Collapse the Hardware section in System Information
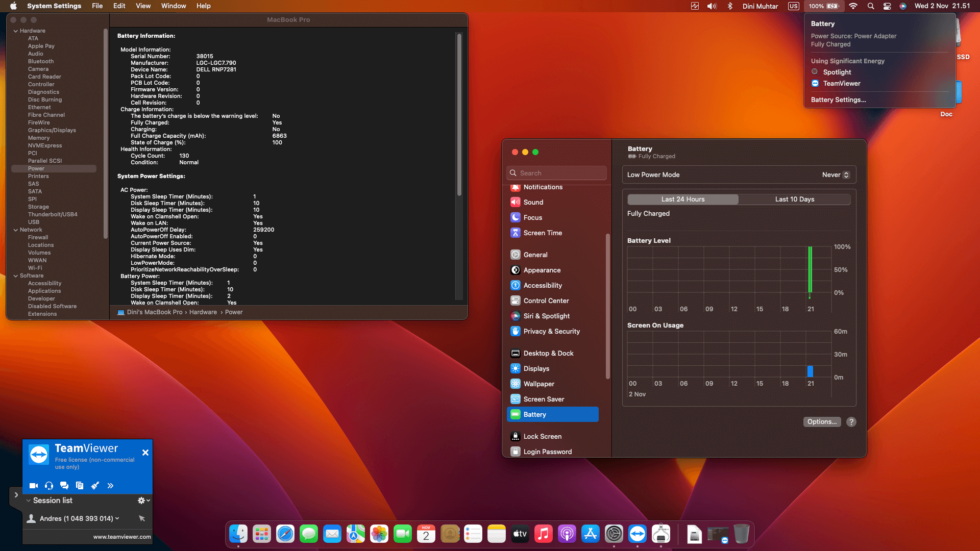980x551 pixels. 16,30
